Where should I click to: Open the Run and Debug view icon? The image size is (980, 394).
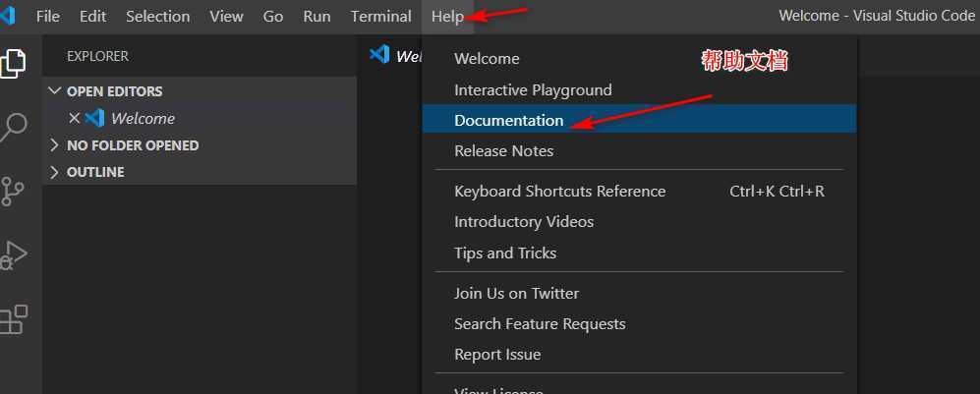point(13,254)
